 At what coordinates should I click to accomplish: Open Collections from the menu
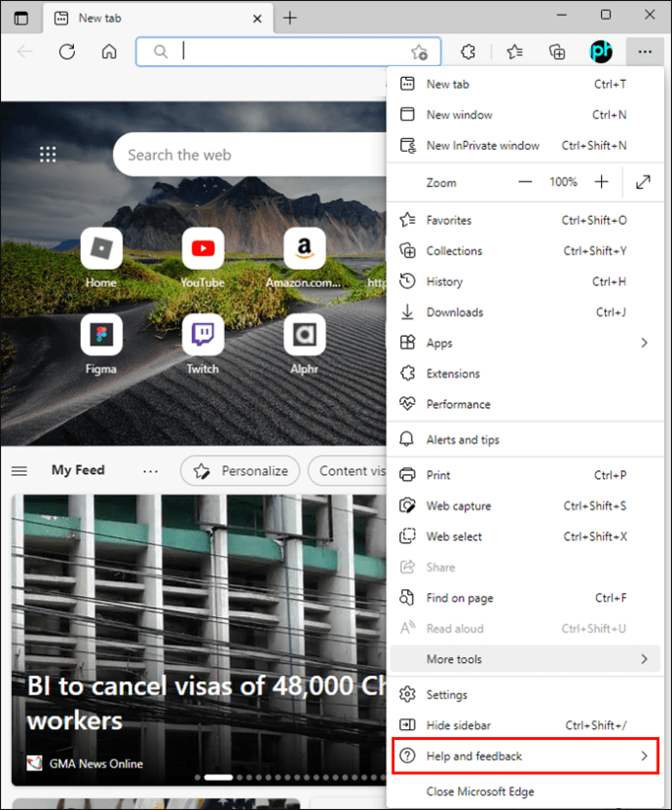[x=525, y=251]
